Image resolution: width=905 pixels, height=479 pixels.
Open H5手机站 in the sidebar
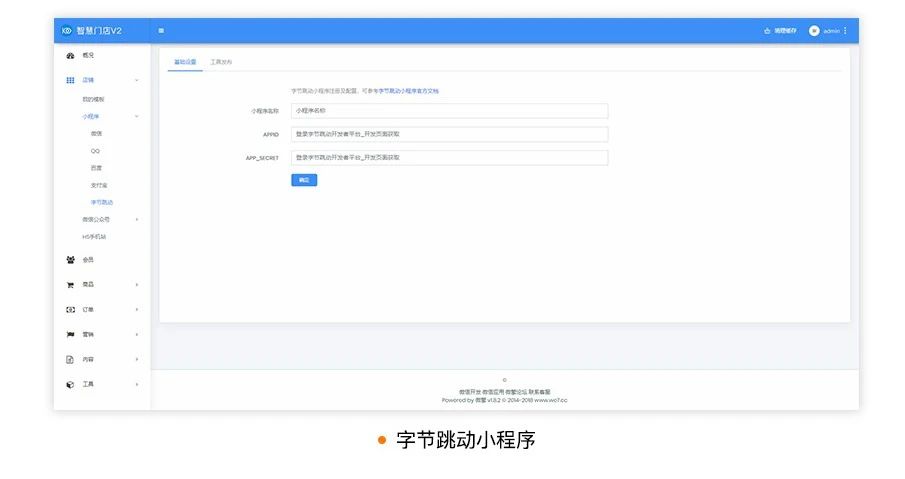point(94,237)
